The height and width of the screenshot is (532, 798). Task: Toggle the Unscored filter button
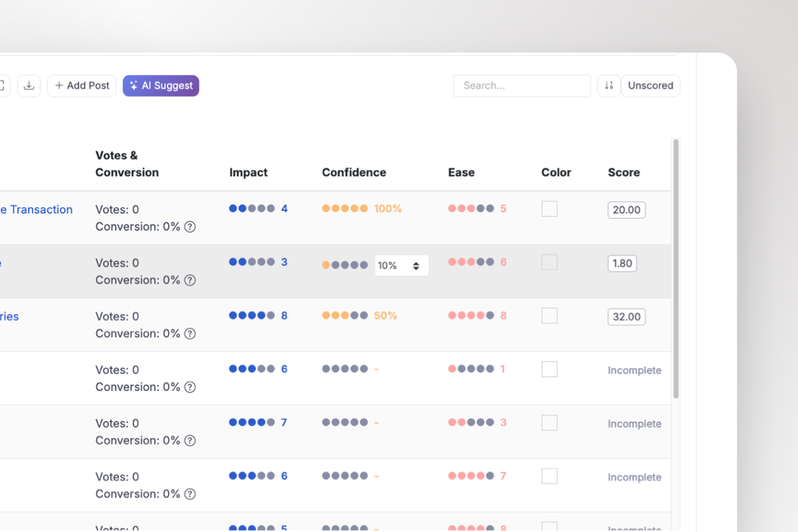pos(650,86)
